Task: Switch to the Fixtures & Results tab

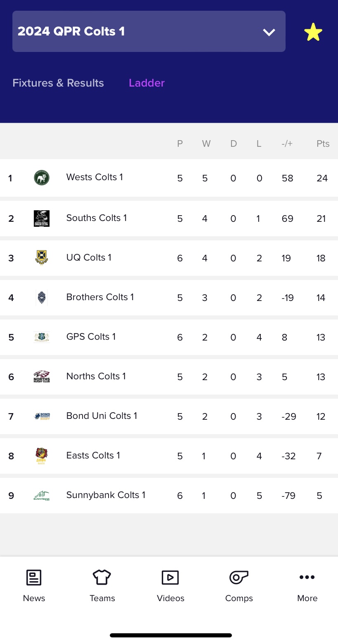Action: coord(58,83)
